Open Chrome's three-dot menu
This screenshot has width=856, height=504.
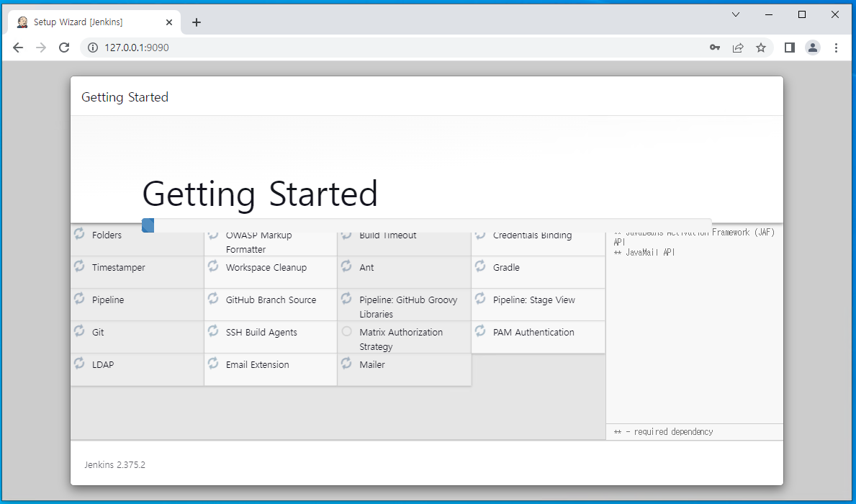tap(836, 48)
